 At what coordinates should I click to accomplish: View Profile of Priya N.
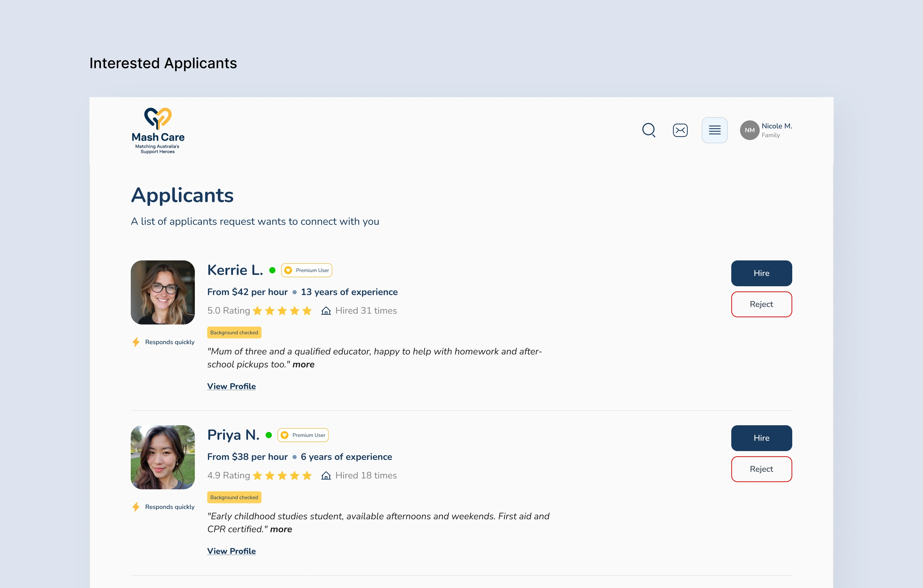pos(232,551)
